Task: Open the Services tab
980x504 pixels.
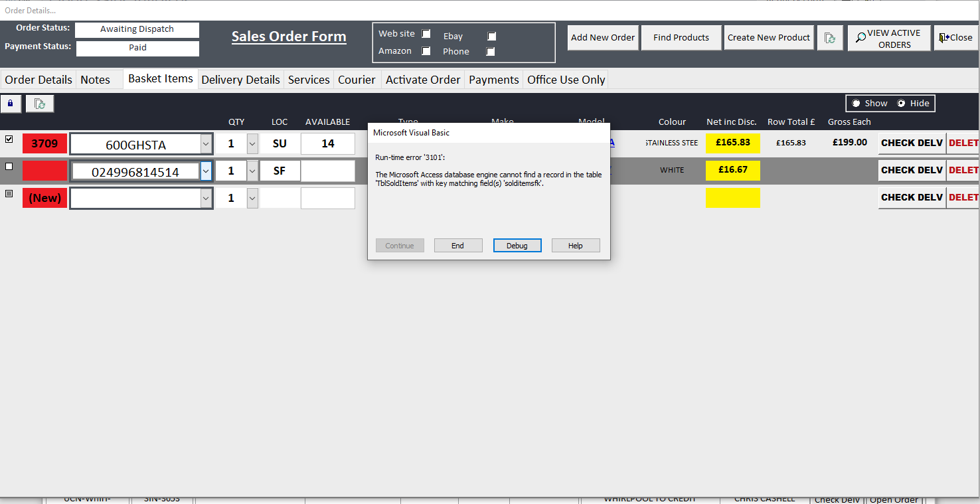Action: tap(309, 80)
